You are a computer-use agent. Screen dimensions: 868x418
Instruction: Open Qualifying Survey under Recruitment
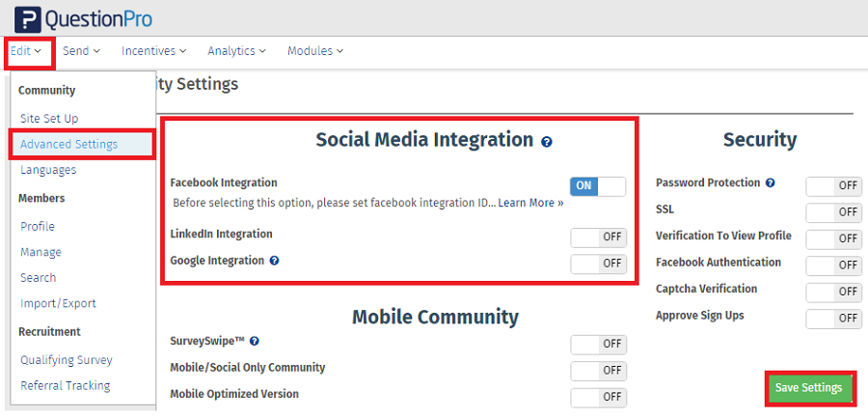click(x=67, y=360)
